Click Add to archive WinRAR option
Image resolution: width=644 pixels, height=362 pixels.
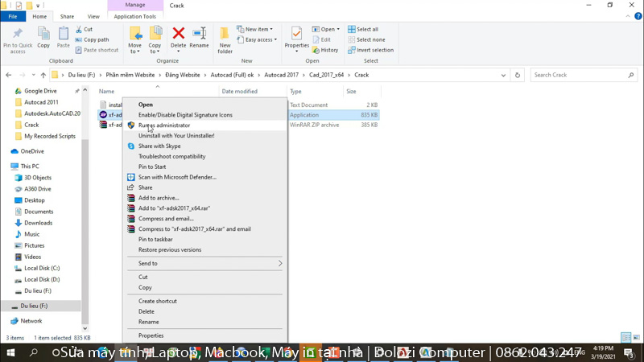158,198
